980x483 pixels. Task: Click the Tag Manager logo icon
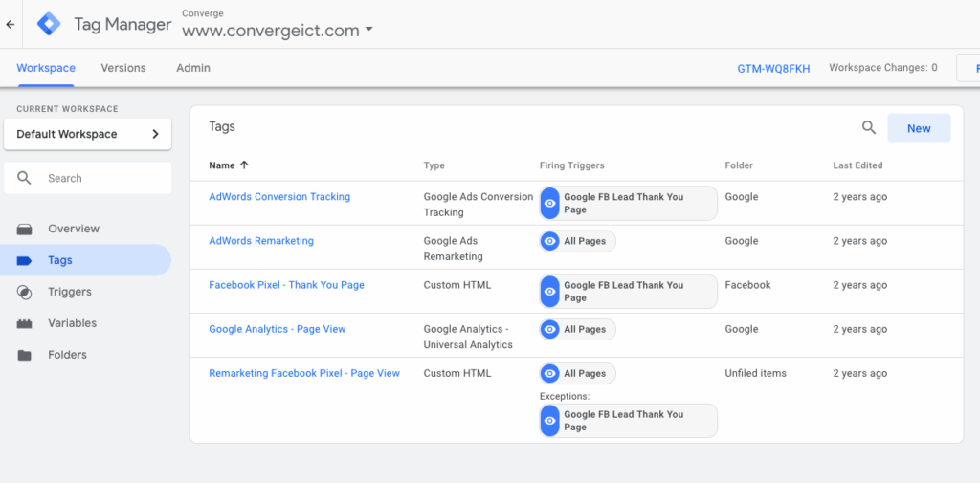[49, 25]
